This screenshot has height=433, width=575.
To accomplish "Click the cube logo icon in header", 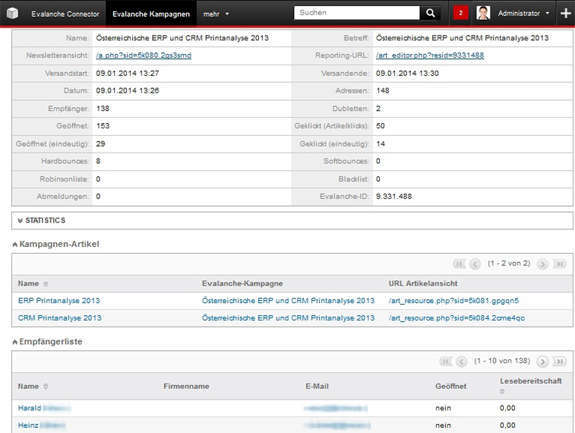I will 12,13.
